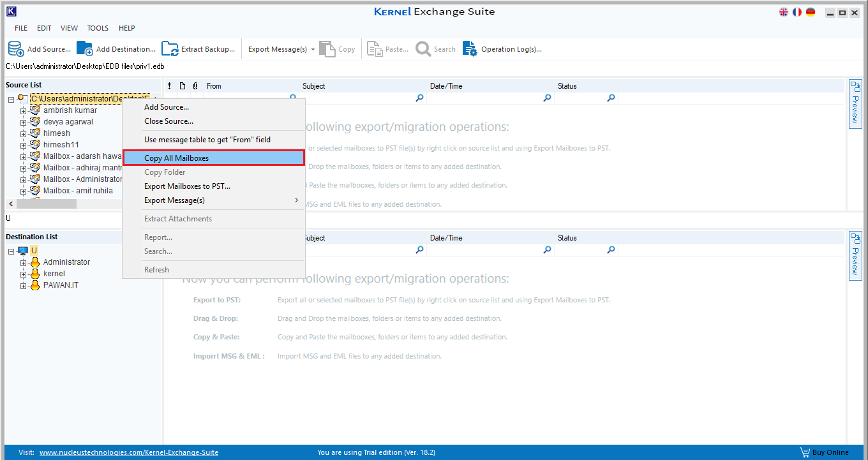Click the Subject search magnifier in the source pane

[x=419, y=98]
